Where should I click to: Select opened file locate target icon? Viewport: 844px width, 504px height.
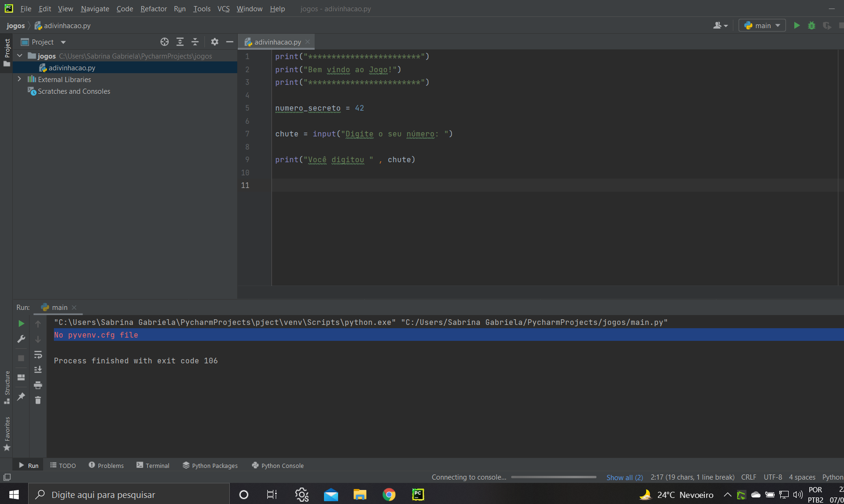[165, 42]
